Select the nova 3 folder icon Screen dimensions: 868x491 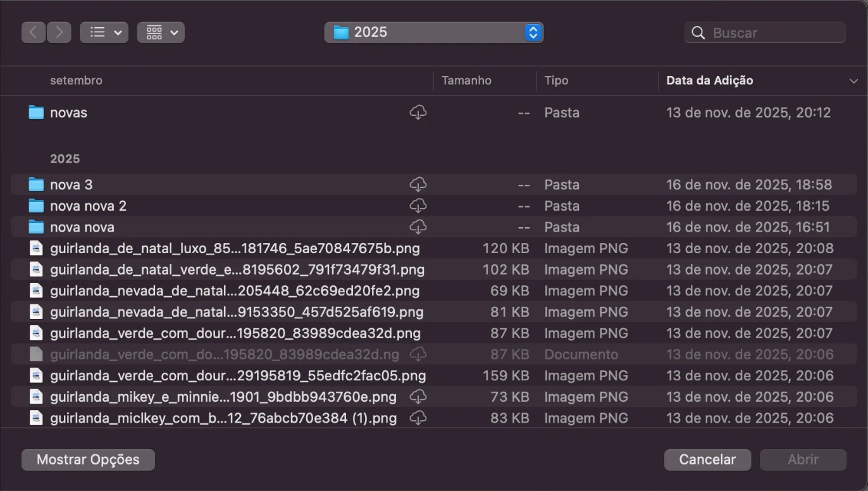pos(36,185)
